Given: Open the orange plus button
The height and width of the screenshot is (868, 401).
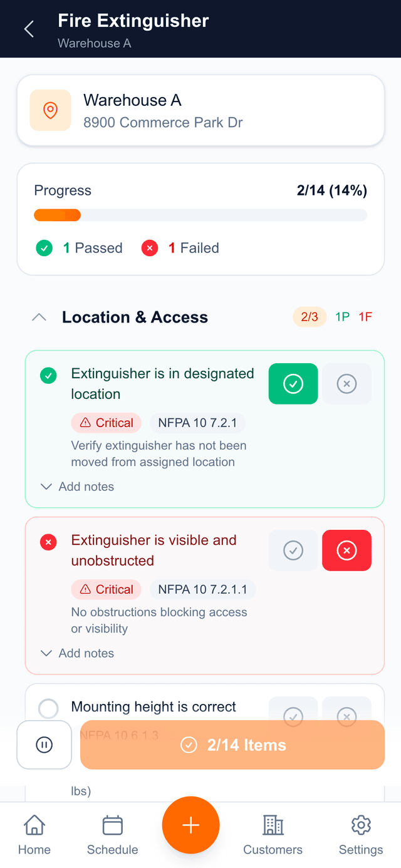Looking at the screenshot, I should tap(190, 825).
